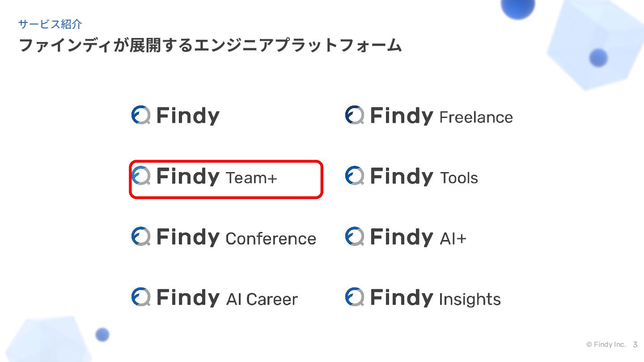The width and height of the screenshot is (644, 362).
Task: Click the Findy Freelance logo icon
Action: pyautogui.click(x=355, y=115)
